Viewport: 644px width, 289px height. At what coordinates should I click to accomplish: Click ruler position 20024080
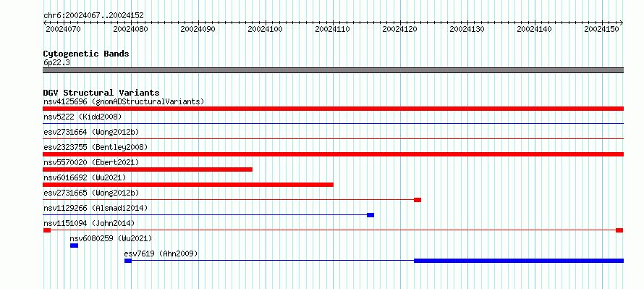(x=130, y=29)
